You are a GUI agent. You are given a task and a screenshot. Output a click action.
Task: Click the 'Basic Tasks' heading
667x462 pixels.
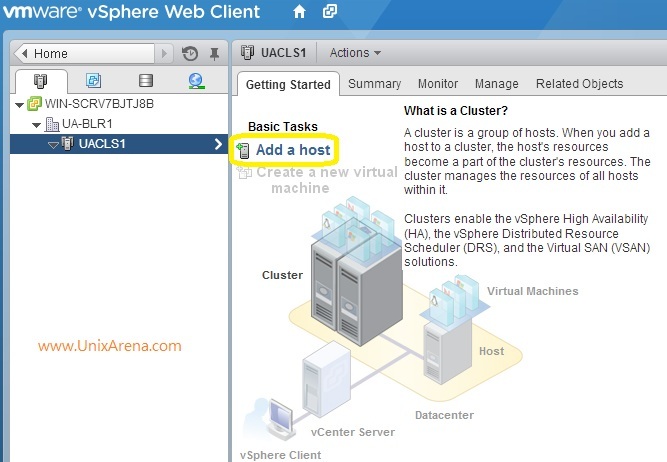pyautogui.click(x=283, y=127)
